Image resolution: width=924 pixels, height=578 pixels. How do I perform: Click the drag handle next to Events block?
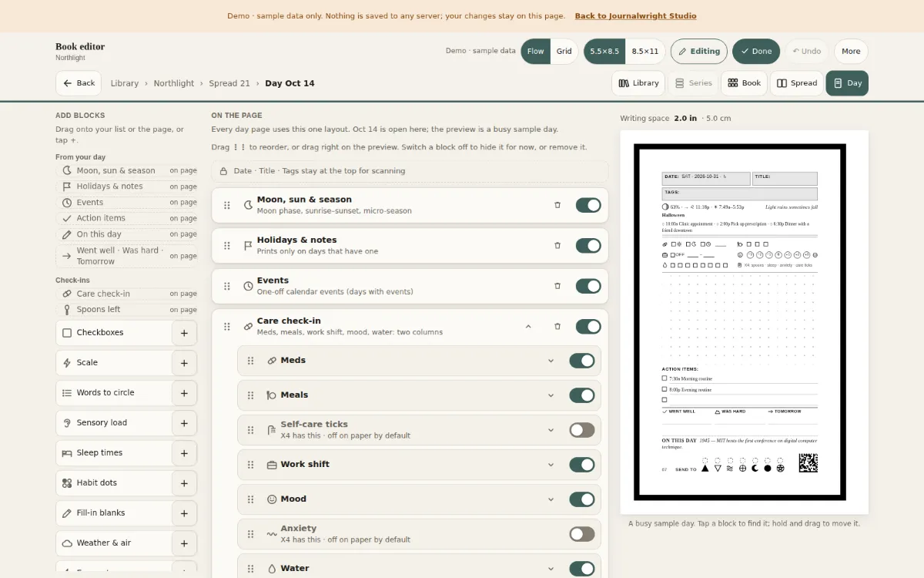tap(227, 286)
